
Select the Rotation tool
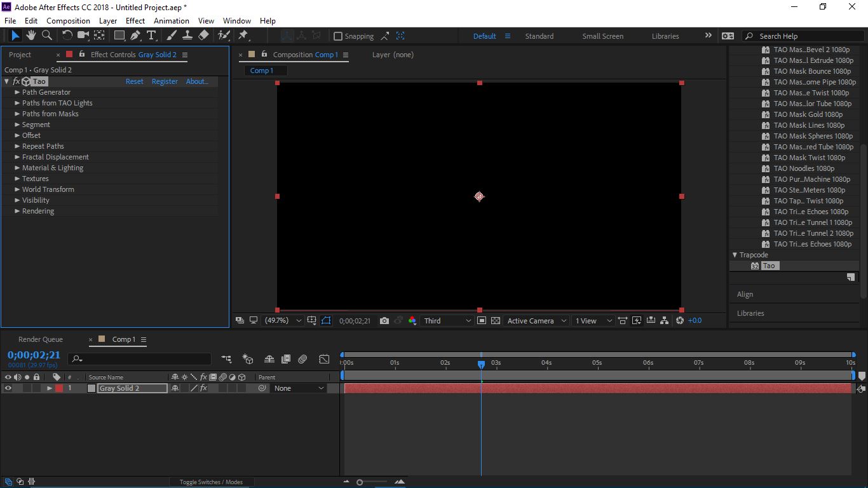[67, 36]
